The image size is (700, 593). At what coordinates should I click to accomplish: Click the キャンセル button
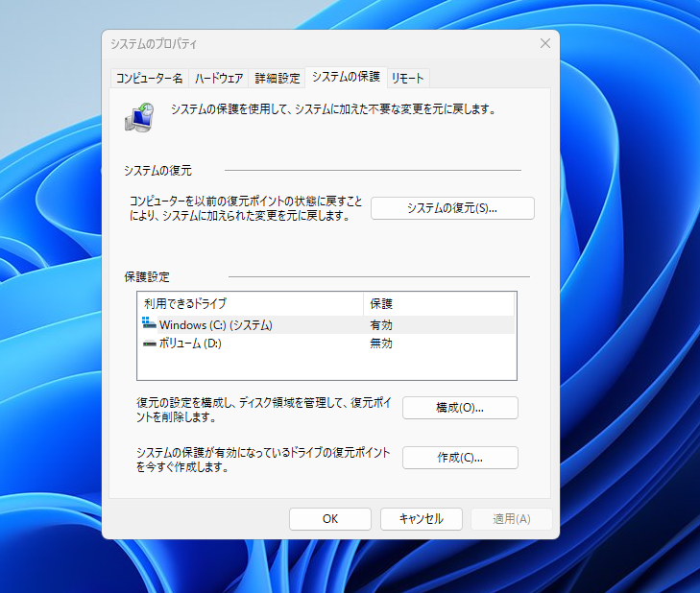click(421, 519)
